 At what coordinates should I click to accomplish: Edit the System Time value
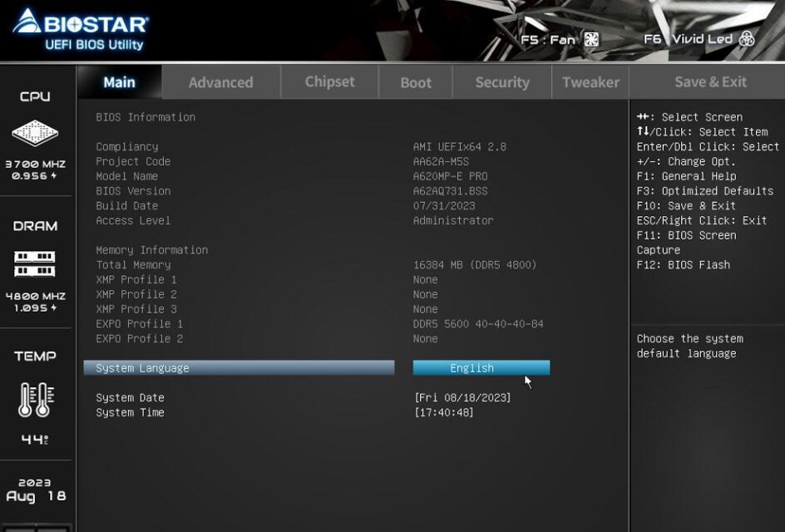[443, 412]
